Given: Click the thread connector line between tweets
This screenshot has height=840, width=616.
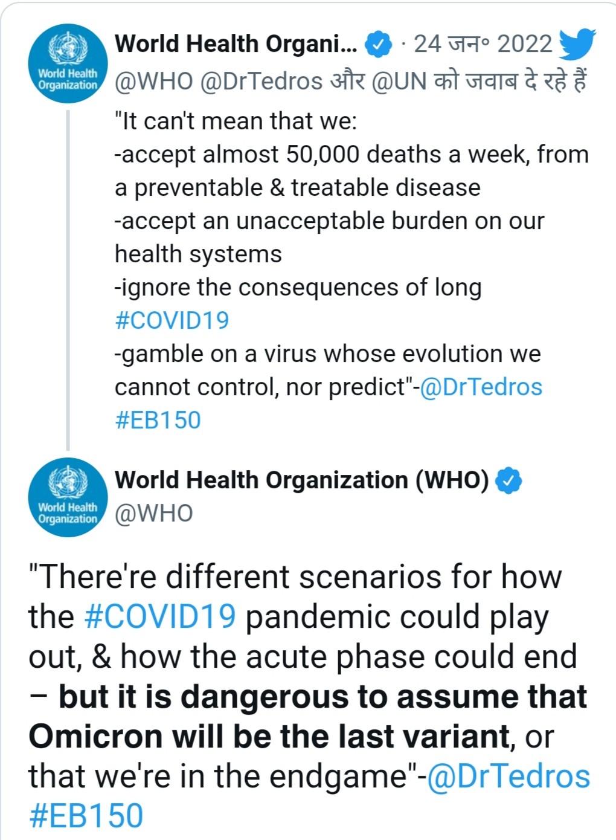Looking at the screenshot, I should coord(68,280).
